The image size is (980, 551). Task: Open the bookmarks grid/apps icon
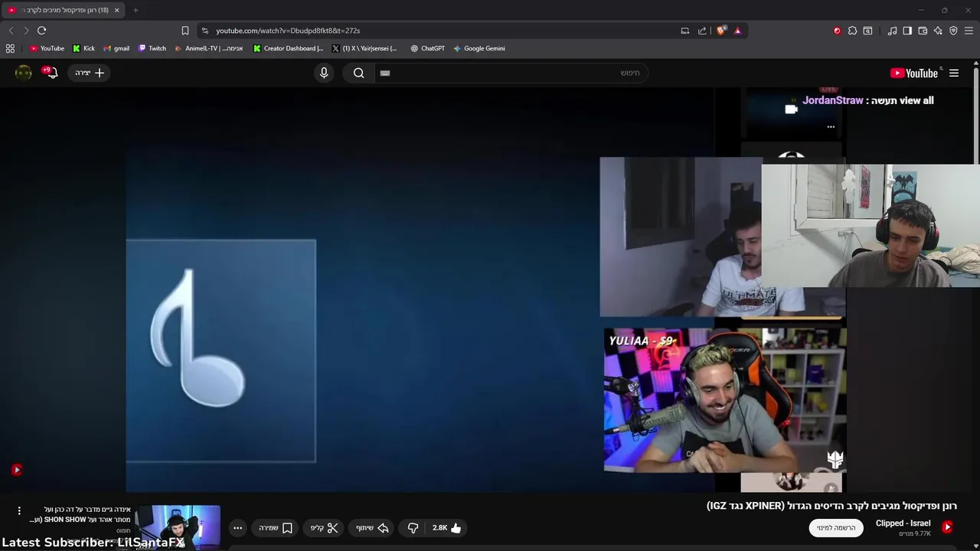pos(10,48)
